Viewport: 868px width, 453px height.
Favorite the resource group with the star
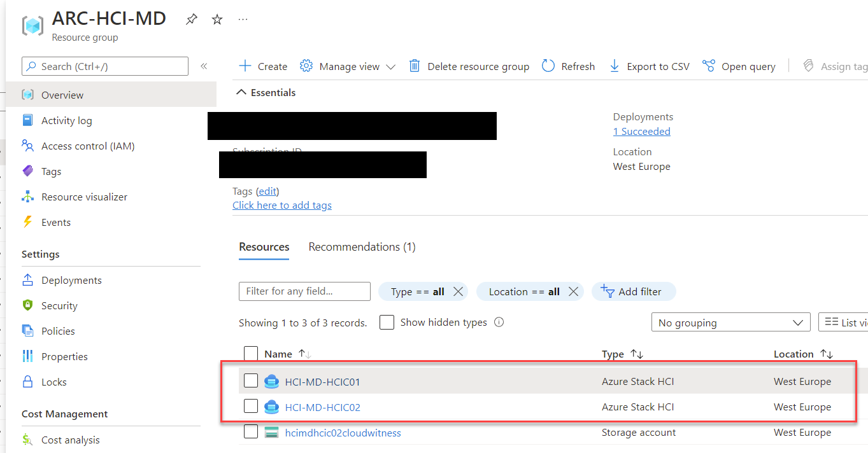coord(217,20)
